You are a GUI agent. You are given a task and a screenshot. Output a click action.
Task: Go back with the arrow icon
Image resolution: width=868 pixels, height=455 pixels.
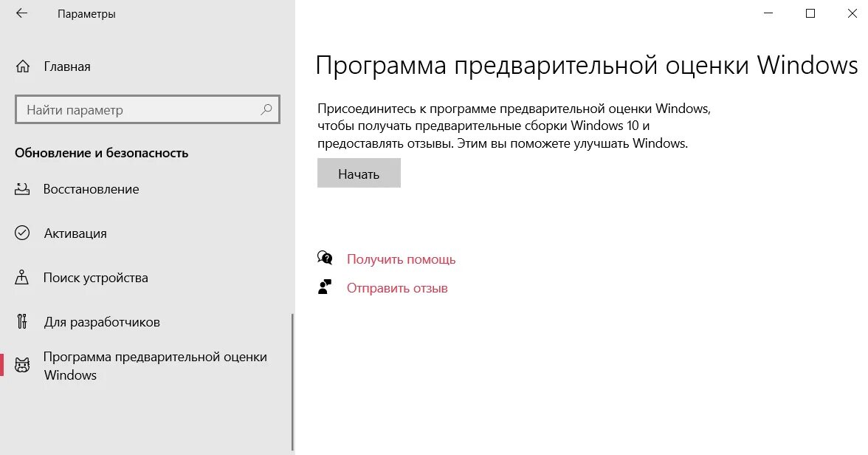click(x=21, y=13)
